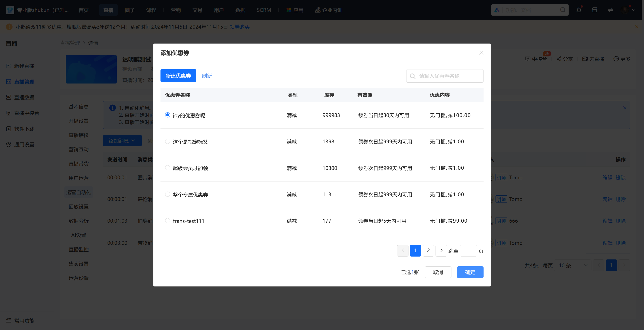Open the 交易 top menu
Viewport: 644px width, 330px height.
(x=197, y=10)
